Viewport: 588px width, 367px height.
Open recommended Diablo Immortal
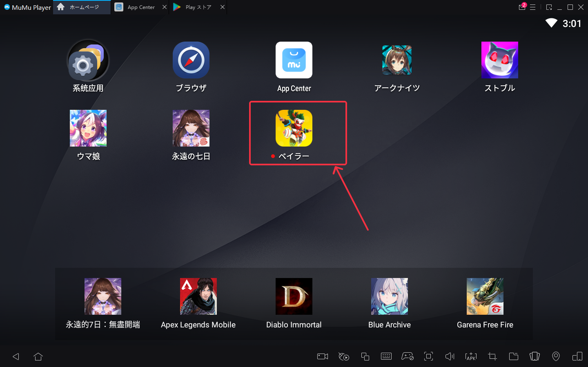click(294, 296)
